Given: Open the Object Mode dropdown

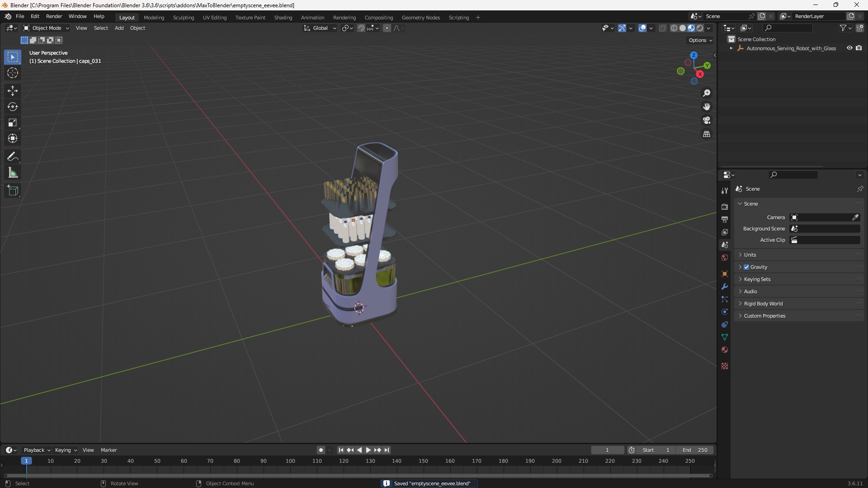Looking at the screenshot, I should click(x=46, y=28).
